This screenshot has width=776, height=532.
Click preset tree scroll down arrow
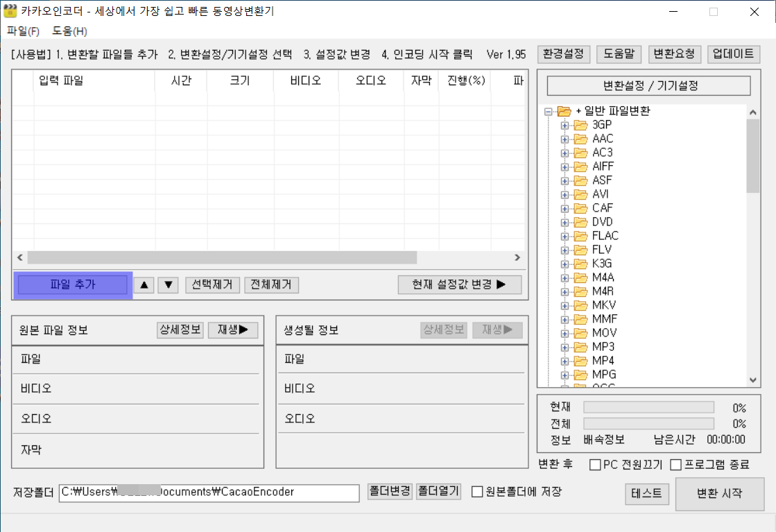752,380
